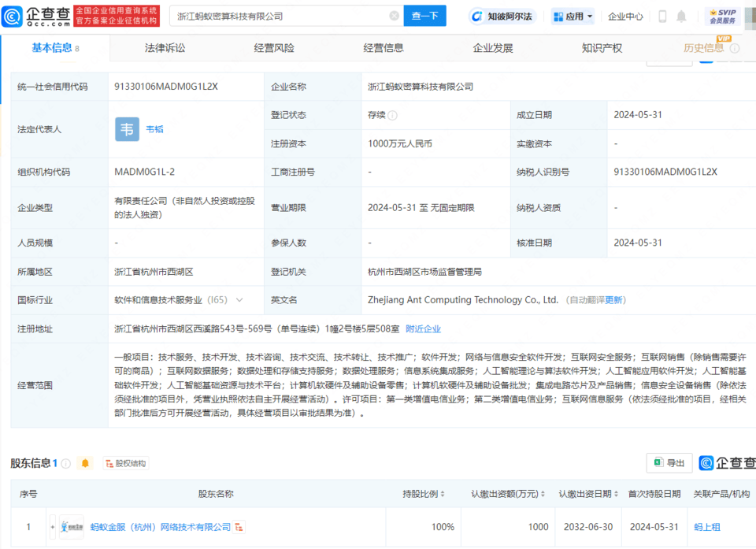Viewport: 756px width, 549px height.
Task: Switch to the 经营信息 tab
Action: coord(384,48)
